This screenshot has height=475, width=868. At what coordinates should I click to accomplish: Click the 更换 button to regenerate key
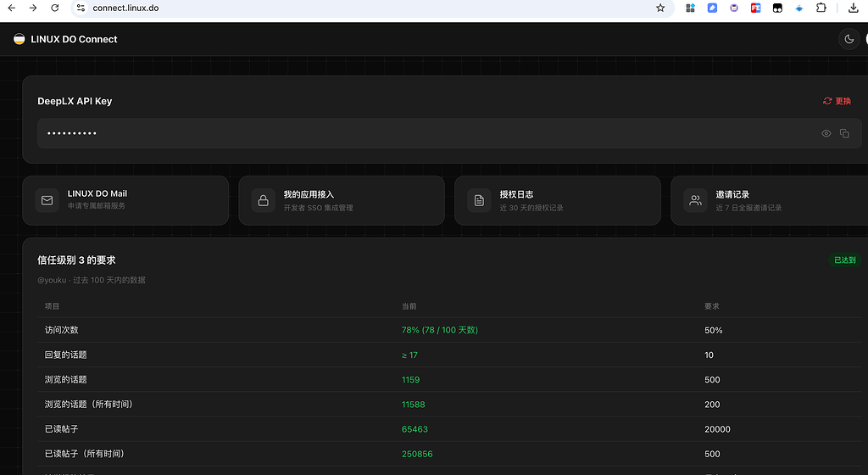pyautogui.click(x=837, y=101)
